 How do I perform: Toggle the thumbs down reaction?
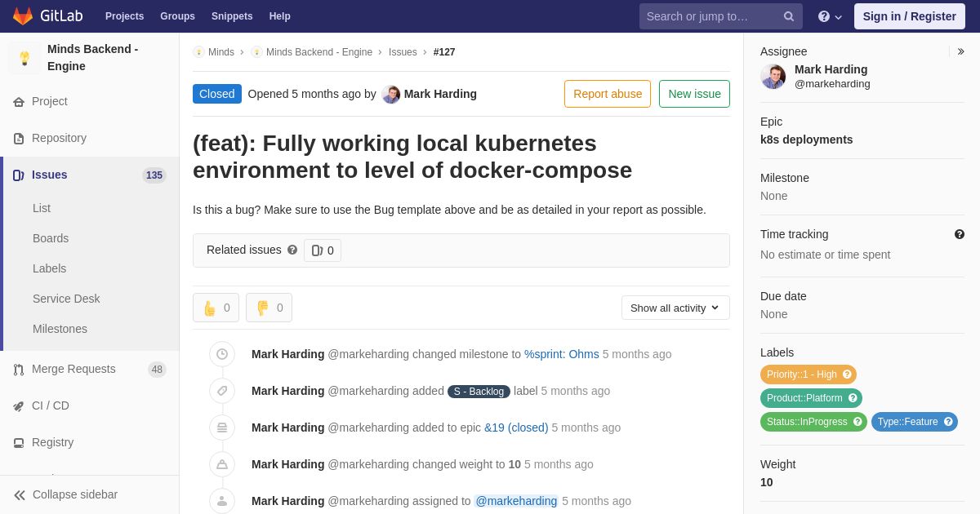pyautogui.click(x=269, y=308)
